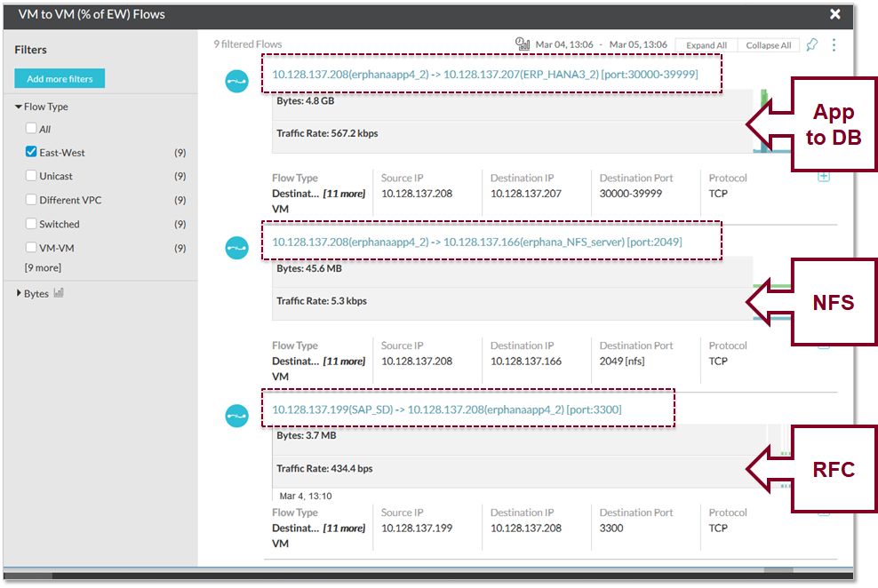Expand the Bytes filter section
The image size is (878, 588).
point(19,294)
